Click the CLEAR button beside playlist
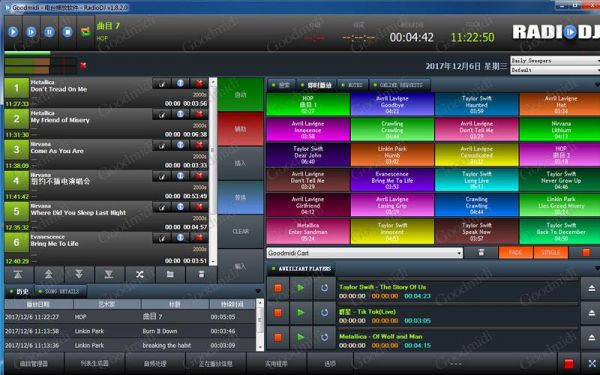This screenshot has width=600, height=375. pos(240,232)
